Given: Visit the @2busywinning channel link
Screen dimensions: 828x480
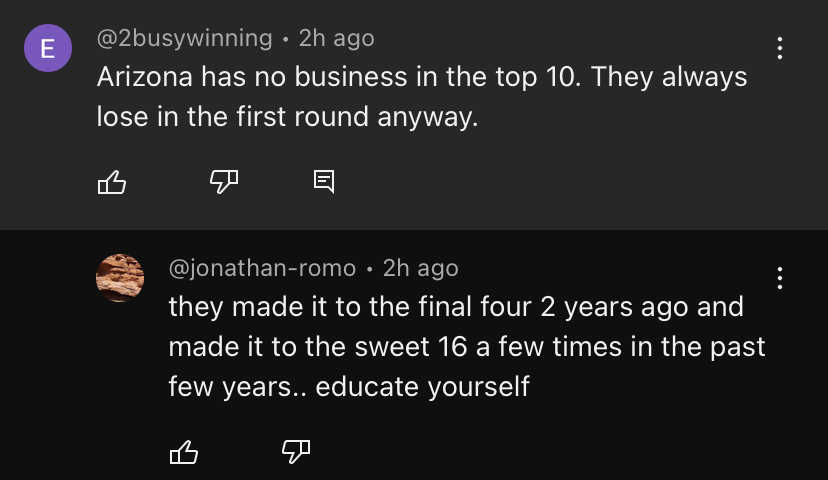Looking at the screenshot, I should click(x=184, y=38).
